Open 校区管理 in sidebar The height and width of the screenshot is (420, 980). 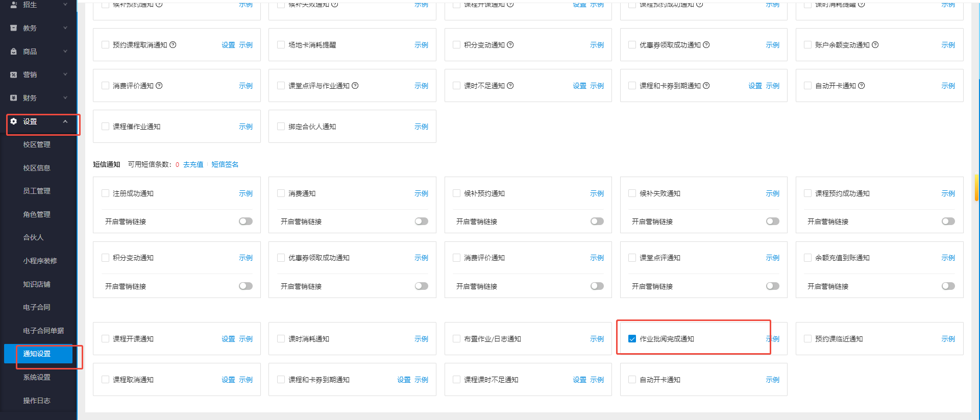click(37, 144)
